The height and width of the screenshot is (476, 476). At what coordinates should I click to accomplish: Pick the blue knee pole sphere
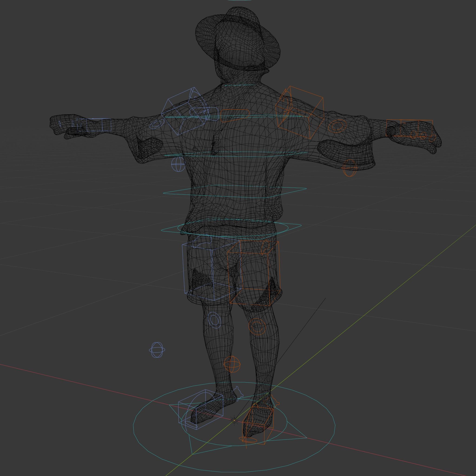(157, 350)
